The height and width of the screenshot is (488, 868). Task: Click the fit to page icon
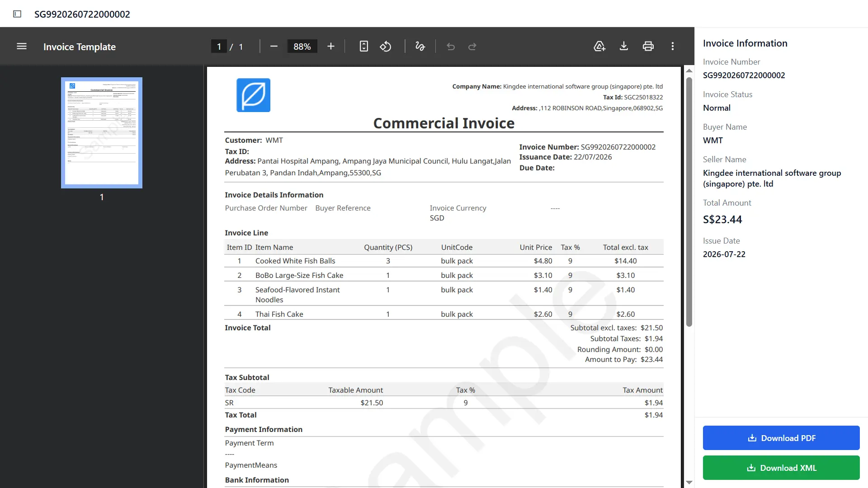[x=364, y=47]
